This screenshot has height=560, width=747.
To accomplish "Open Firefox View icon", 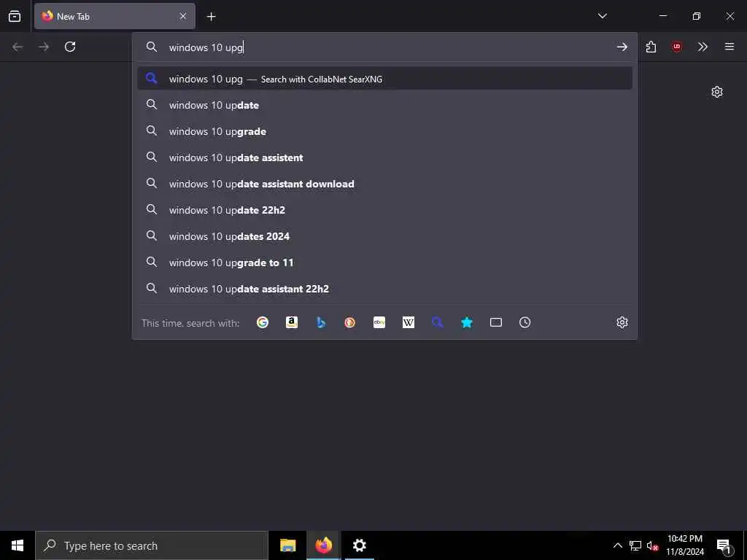I will (x=15, y=16).
